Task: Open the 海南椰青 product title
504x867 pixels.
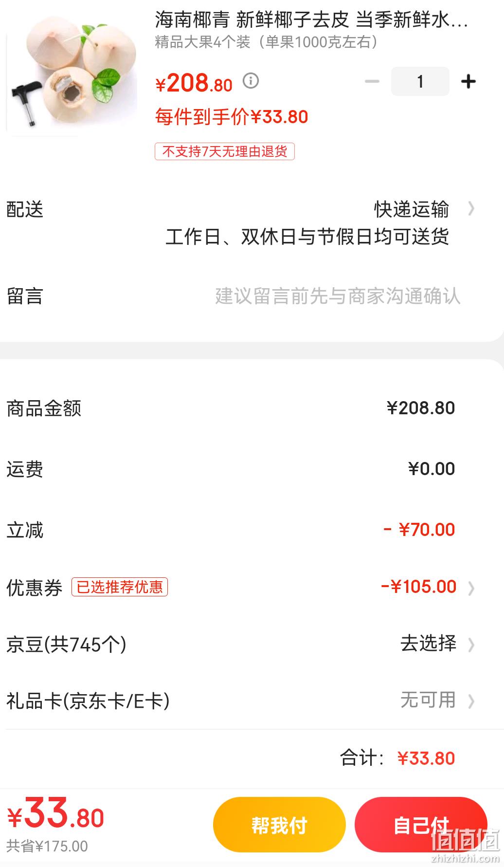Action: coord(311,20)
